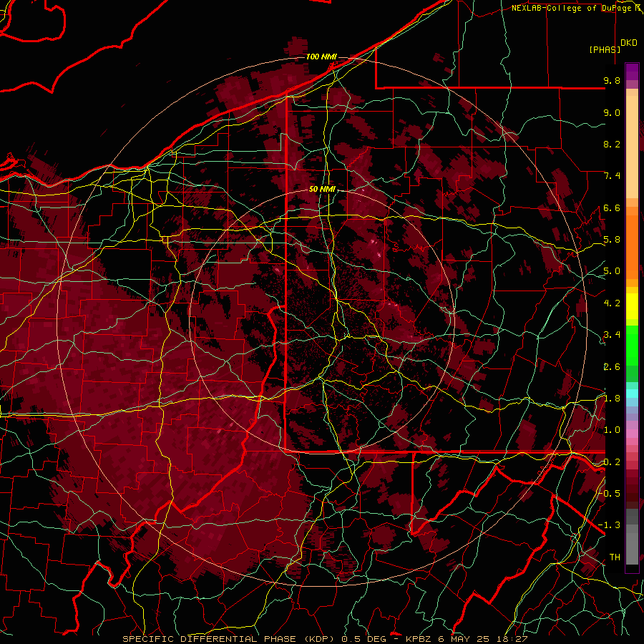Click the DKD label above the color bar
644x644 pixels.
click(x=629, y=42)
